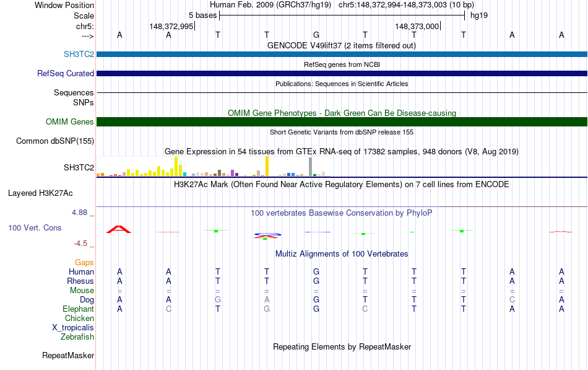Click the Common dbSNP(155) track label
This screenshot has height=370, width=588.
pos(54,141)
